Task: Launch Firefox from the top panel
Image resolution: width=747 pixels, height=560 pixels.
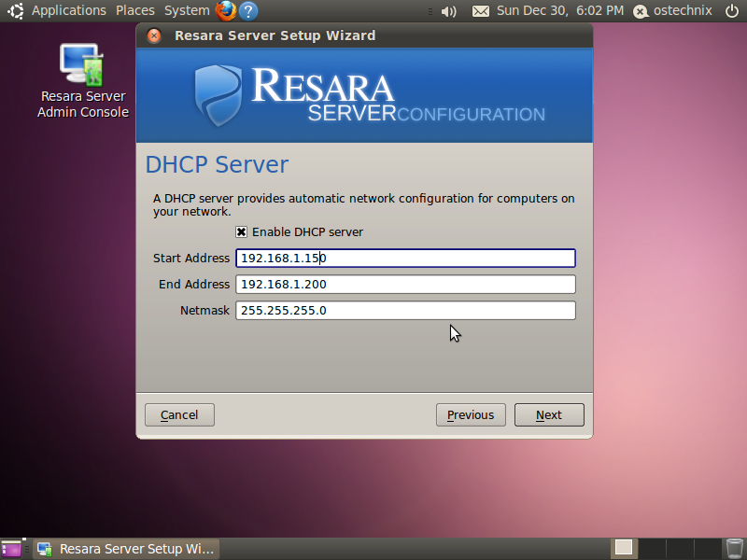Action: [226, 10]
